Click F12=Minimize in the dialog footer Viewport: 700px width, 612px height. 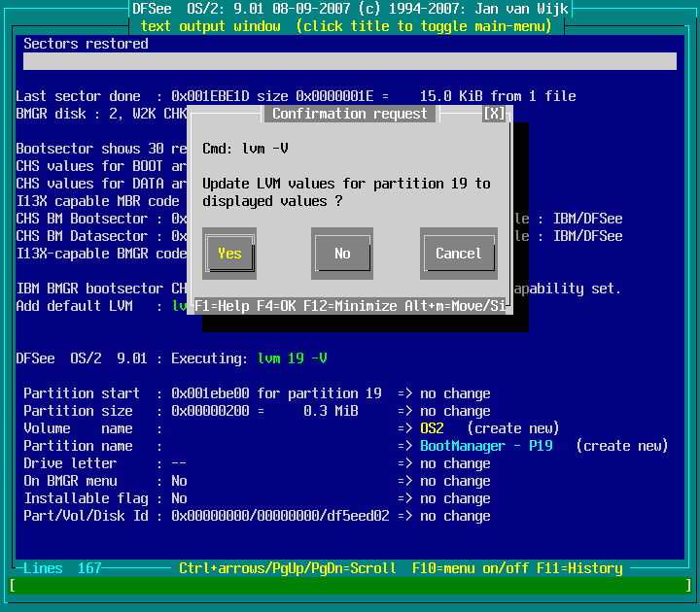(354, 306)
